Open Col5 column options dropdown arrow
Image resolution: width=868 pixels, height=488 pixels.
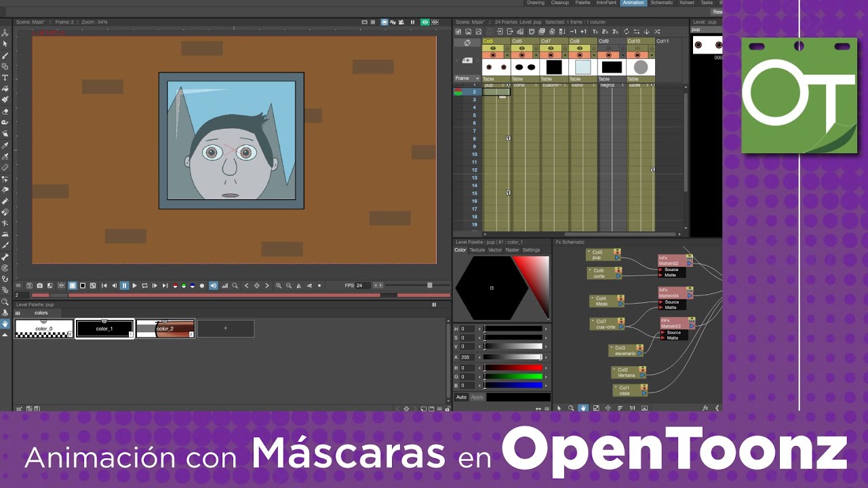tap(507, 55)
